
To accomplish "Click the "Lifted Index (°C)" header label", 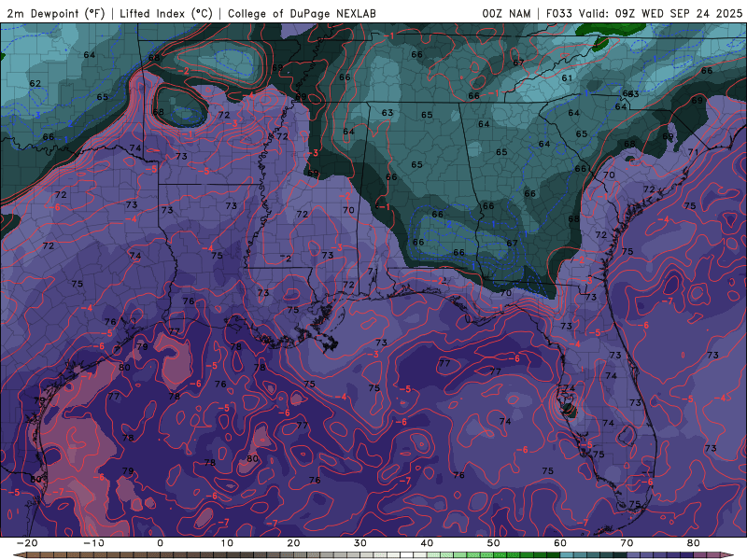I will [166, 13].
